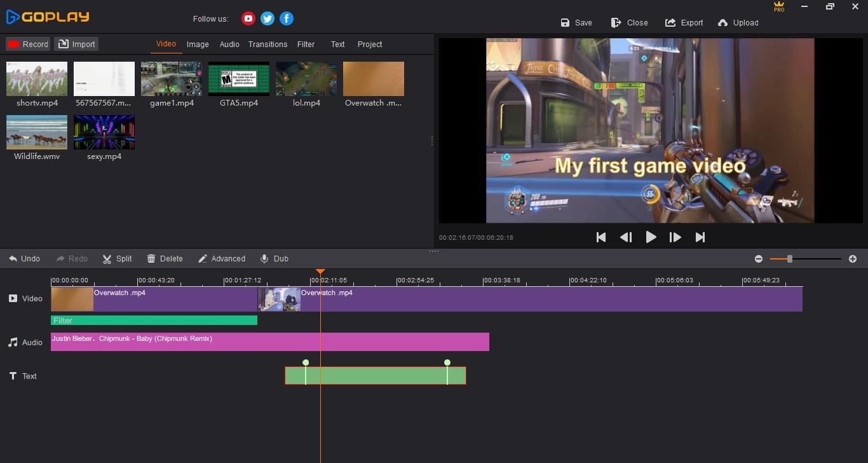The height and width of the screenshot is (463, 868).
Task: Zoom in the timeline with plus icon
Action: [853, 259]
